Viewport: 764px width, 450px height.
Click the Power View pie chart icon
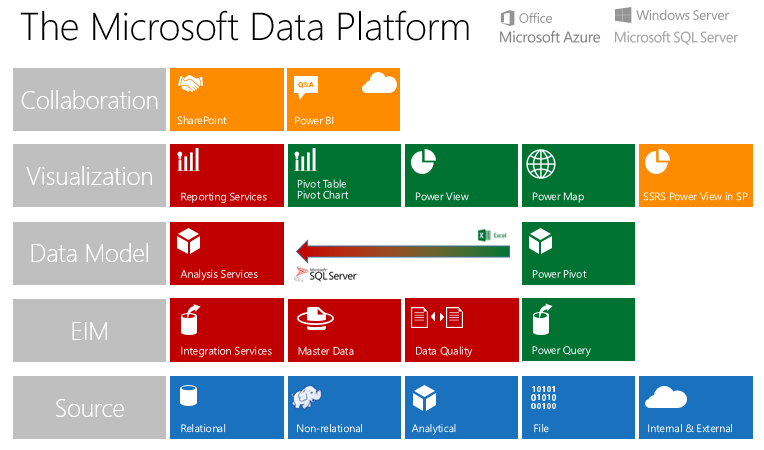click(423, 161)
